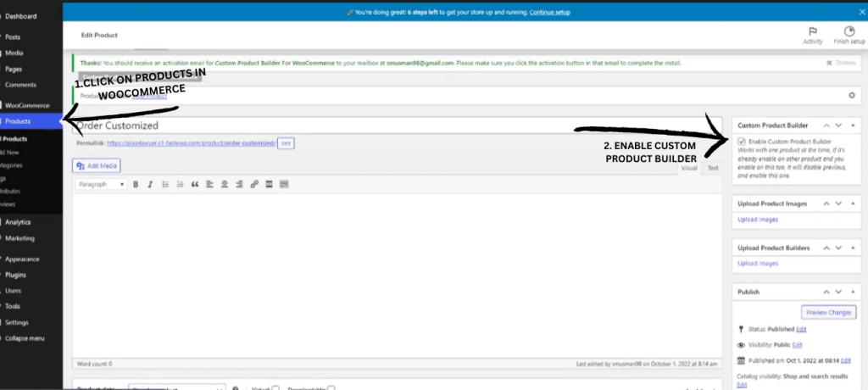Viewport: 868px width, 390px height.
Task: Dismiss the second notice with circle-x icon
Action: point(852,95)
